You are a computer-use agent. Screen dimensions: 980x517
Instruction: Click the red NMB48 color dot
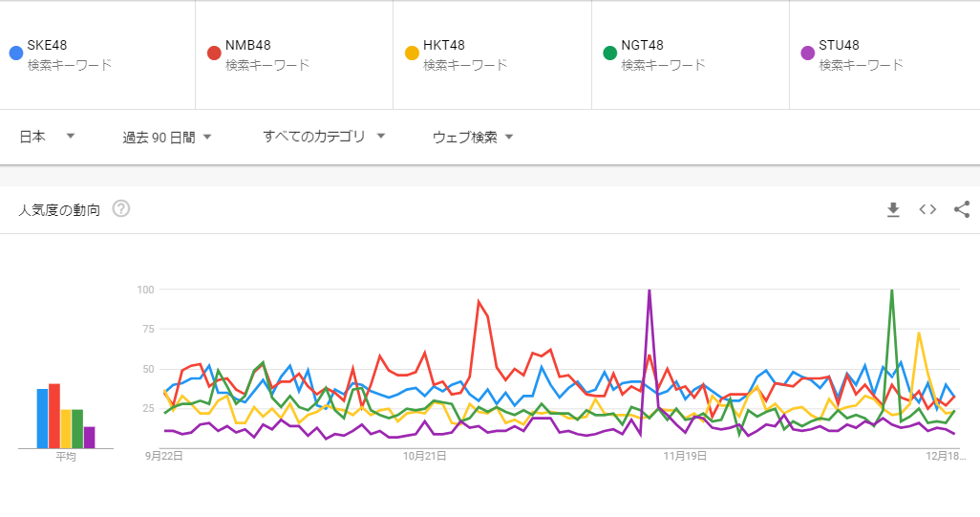point(214,53)
